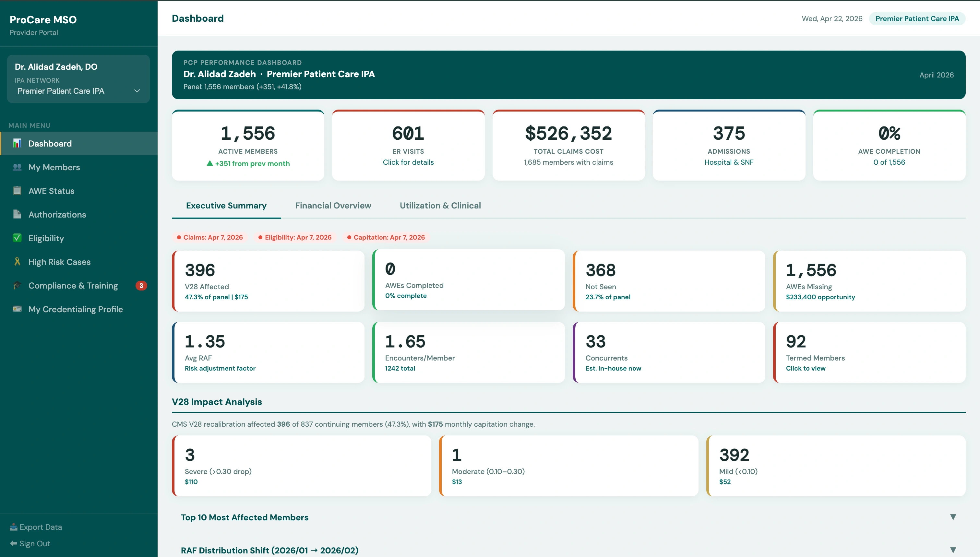Screen dimensions: 980x557
Task: Click the High Risk Cases ribbon icon
Action: point(17,262)
